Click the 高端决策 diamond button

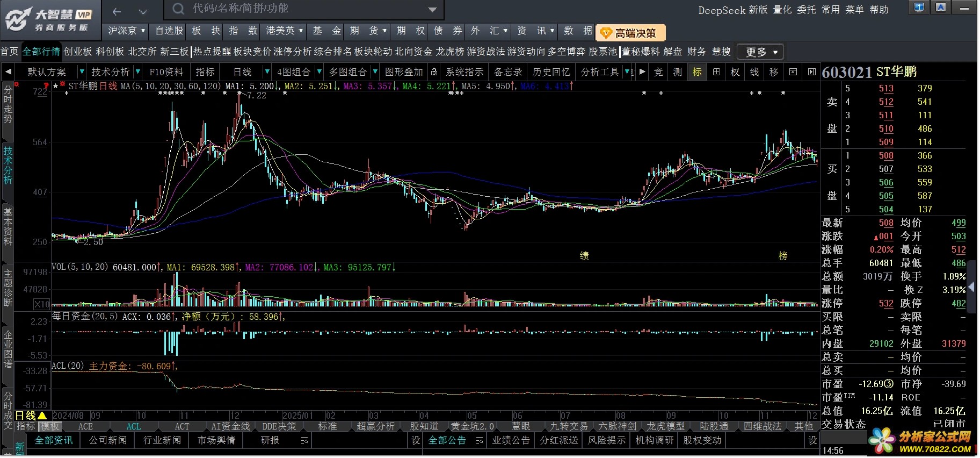[x=630, y=33]
